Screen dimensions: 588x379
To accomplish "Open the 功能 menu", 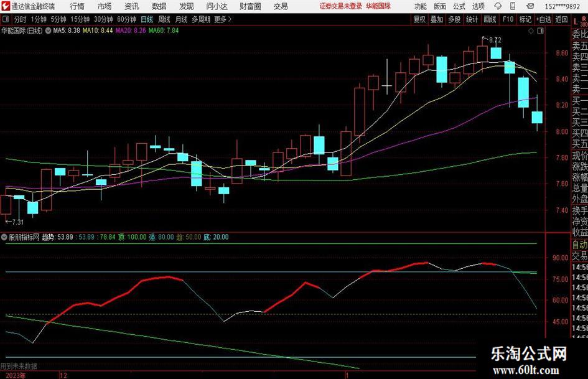I will [x=421, y=6].
